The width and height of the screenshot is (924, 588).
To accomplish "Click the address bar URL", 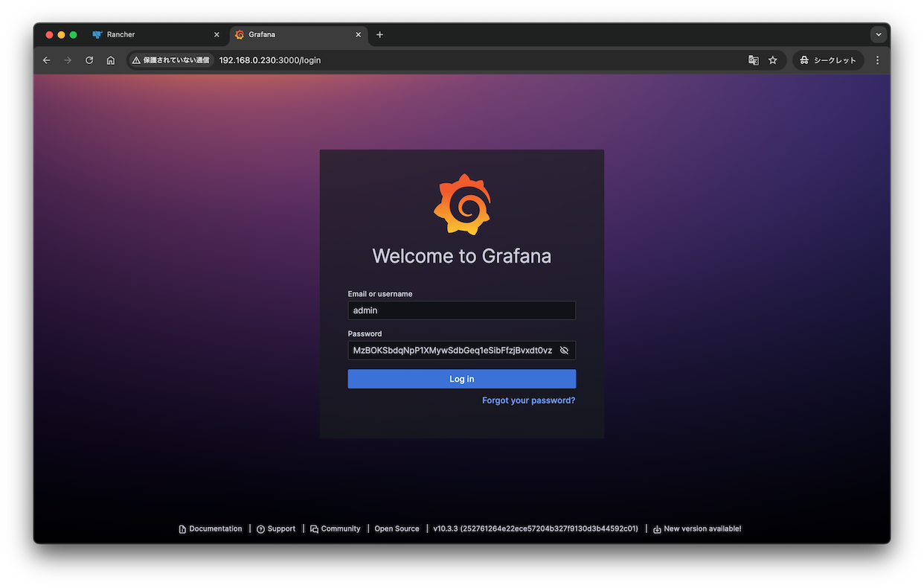I will click(270, 60).
